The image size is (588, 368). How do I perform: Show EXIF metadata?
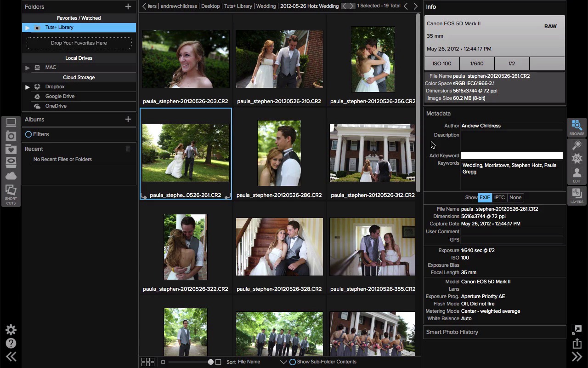(x=485, y=197)
